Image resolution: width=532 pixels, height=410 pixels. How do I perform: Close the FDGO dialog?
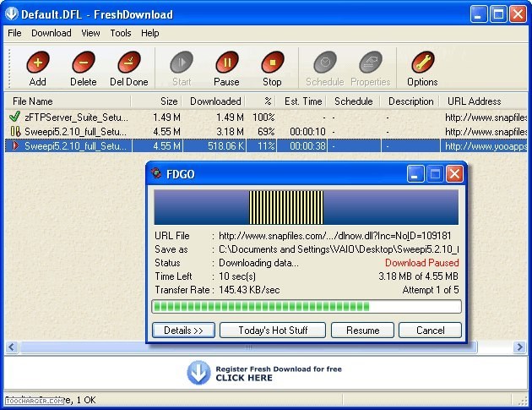coord(454,174)
